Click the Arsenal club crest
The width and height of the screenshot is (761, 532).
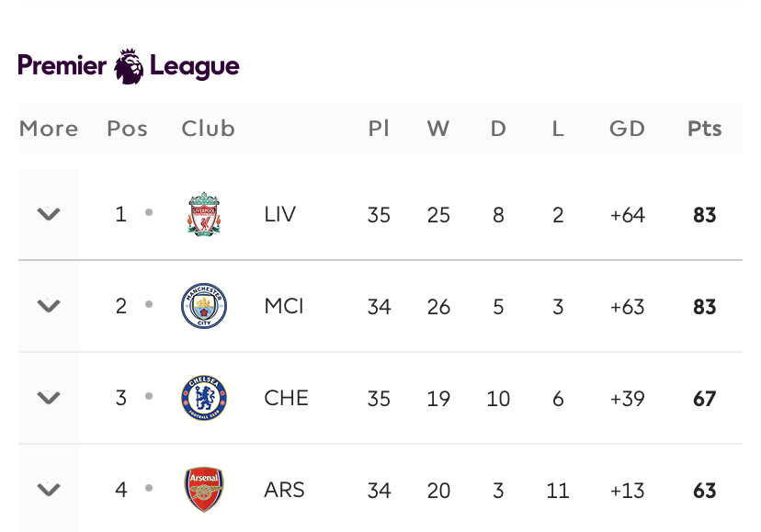[204, 490]
